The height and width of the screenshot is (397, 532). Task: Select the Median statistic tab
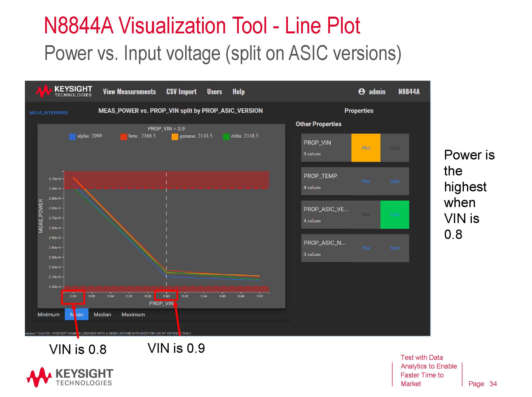point(102,314)
